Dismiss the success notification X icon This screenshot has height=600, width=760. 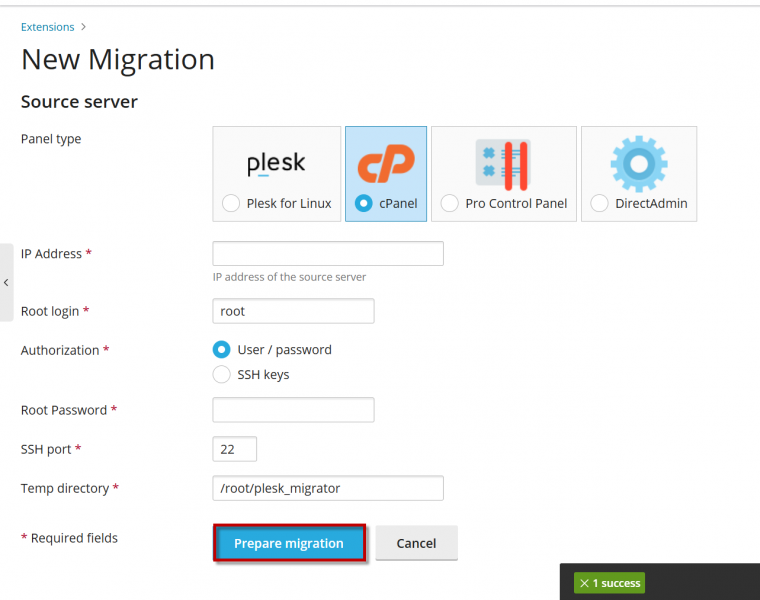[x=584, y=583]
